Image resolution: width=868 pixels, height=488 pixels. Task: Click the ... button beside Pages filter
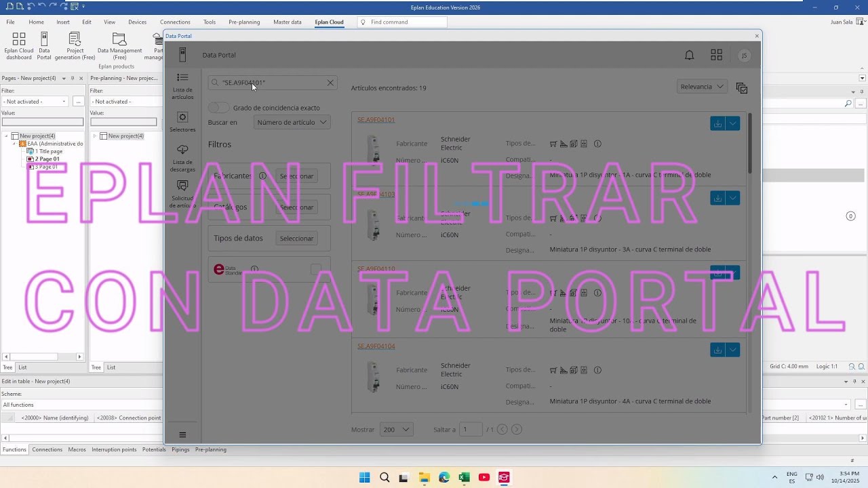(79, 102)
